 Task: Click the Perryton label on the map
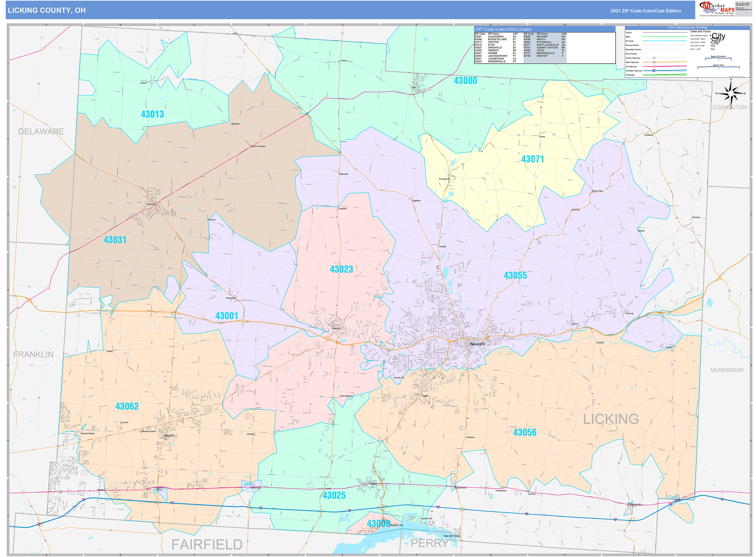pos(696,217)
